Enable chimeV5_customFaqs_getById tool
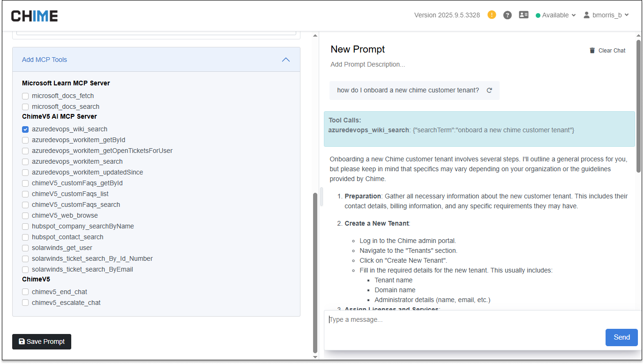This screenshot has width=644, height=364. 25,183
